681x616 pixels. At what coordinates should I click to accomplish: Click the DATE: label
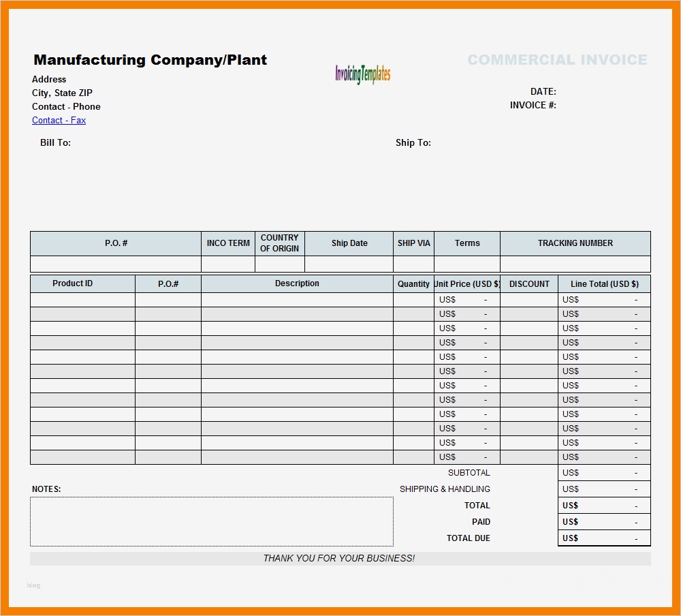543,91
